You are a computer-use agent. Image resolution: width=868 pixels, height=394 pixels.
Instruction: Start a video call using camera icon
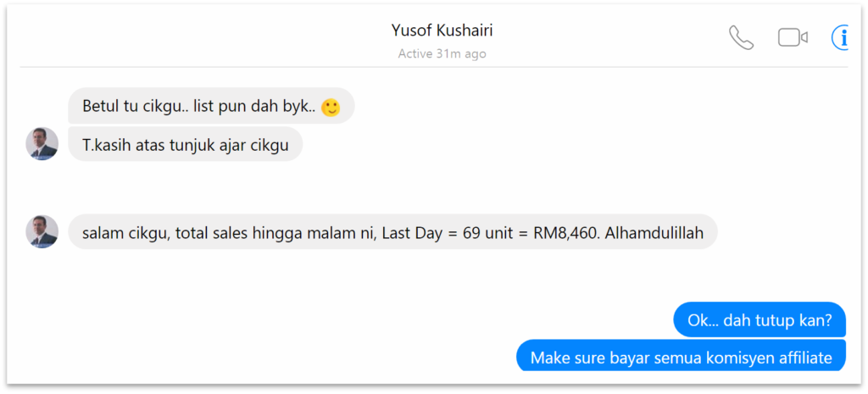click(793, 37)
